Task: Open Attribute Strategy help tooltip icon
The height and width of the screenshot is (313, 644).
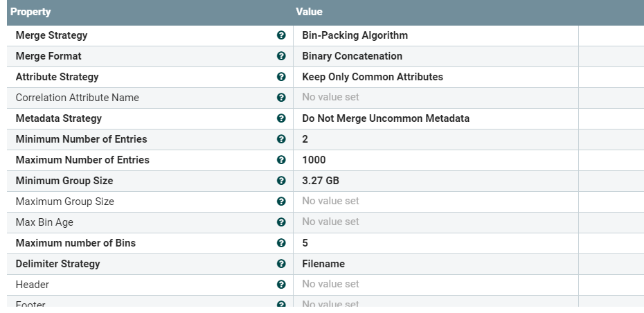Action: click(x=281, y=77)
